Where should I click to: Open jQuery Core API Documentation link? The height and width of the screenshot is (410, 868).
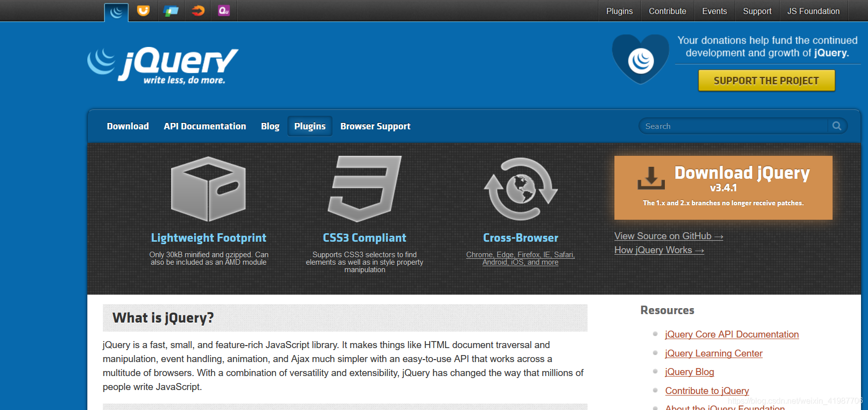(x=732, y=335)
